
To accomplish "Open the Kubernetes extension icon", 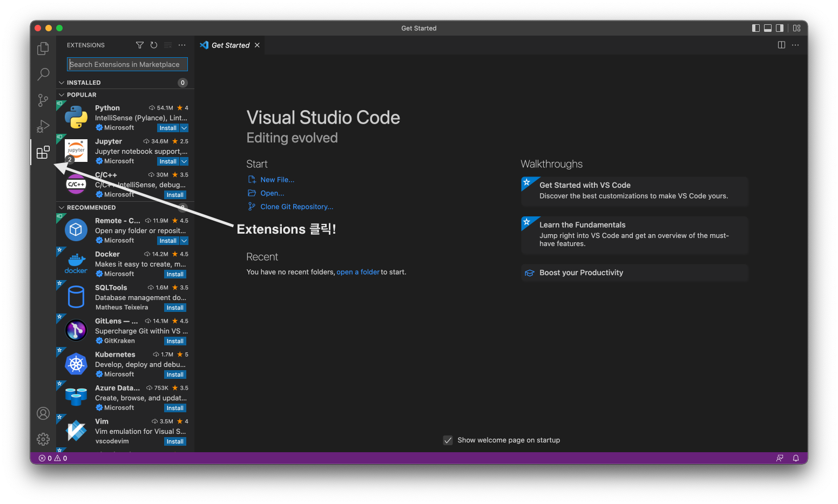I will [76, 364].
